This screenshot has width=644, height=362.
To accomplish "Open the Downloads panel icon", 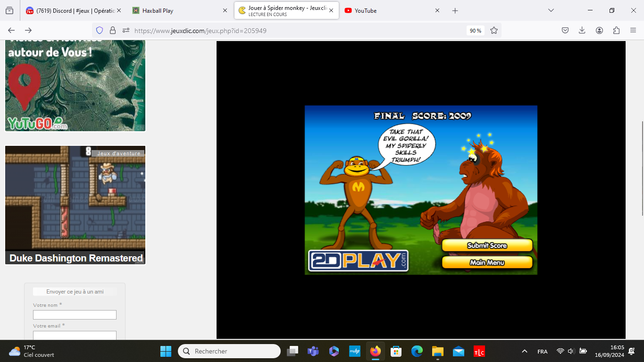I will click(582, 30).
